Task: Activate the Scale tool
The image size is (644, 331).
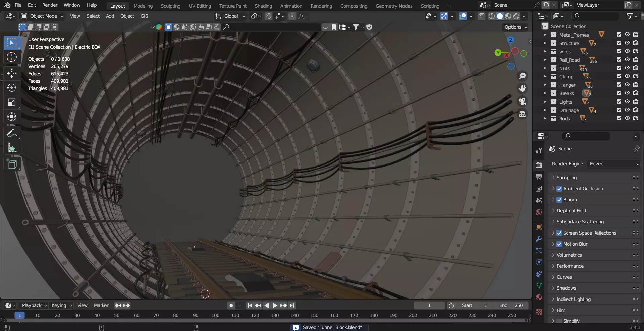Action: 12,103
